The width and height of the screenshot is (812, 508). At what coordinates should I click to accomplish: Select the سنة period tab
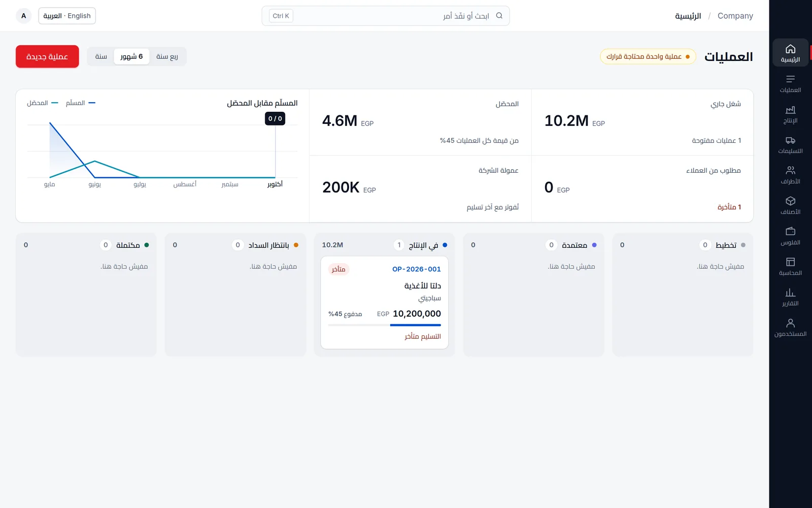[x=101, y=56]
